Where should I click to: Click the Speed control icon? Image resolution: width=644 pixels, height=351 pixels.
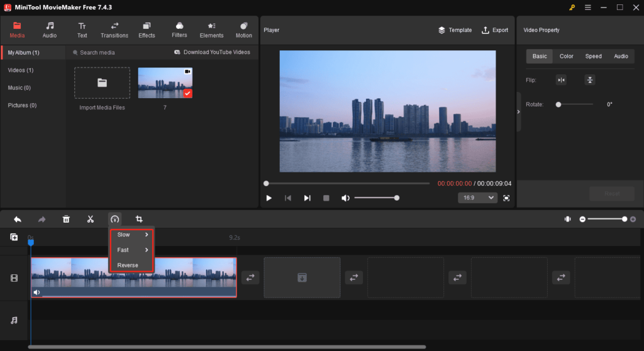click(115, 219)
